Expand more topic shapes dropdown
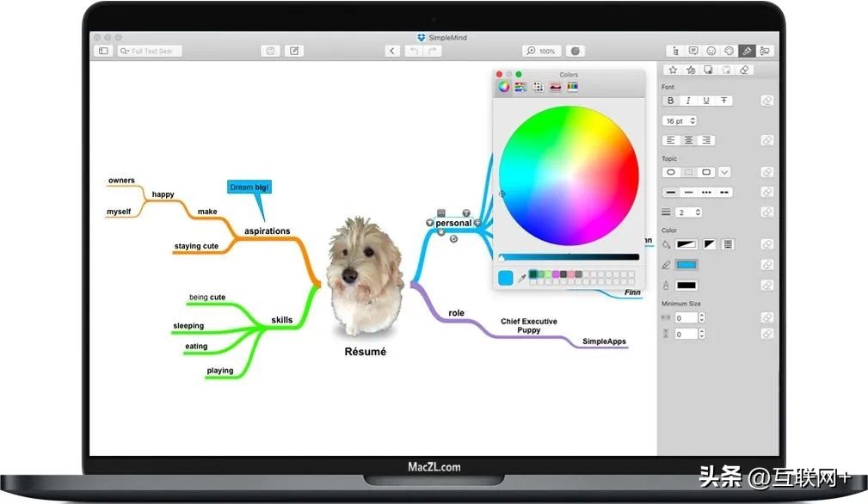The image size is (868, 504). pos(724,172)
